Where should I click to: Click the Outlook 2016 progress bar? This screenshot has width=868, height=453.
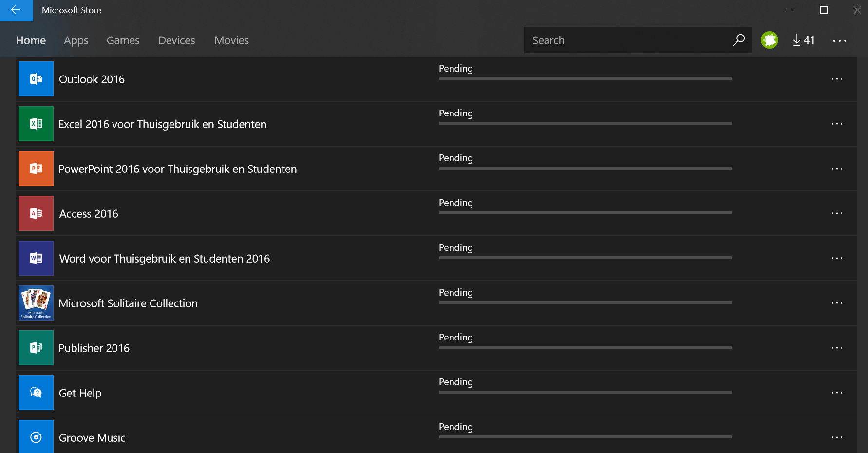tap(585, 78)
